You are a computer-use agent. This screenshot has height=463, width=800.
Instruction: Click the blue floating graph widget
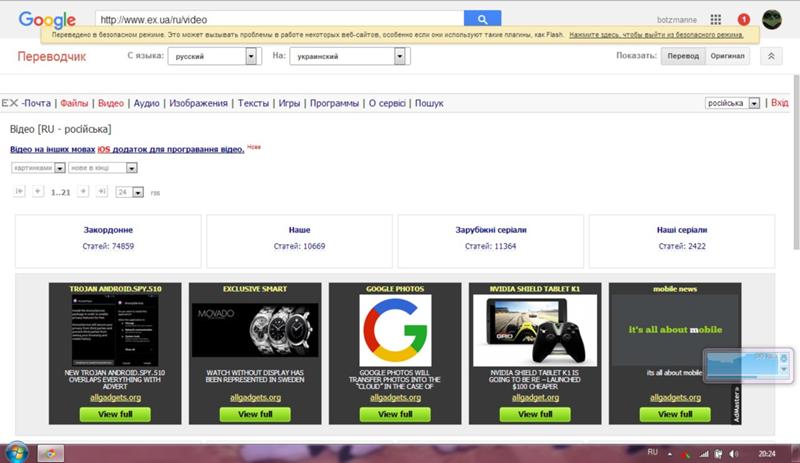[748, 365]
